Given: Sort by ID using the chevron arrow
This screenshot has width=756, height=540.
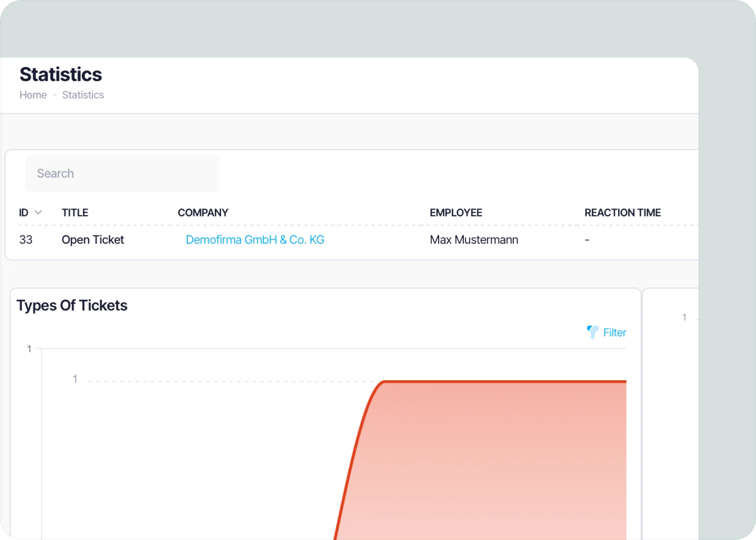Looking at the screenshot, I should coord(38,212).
